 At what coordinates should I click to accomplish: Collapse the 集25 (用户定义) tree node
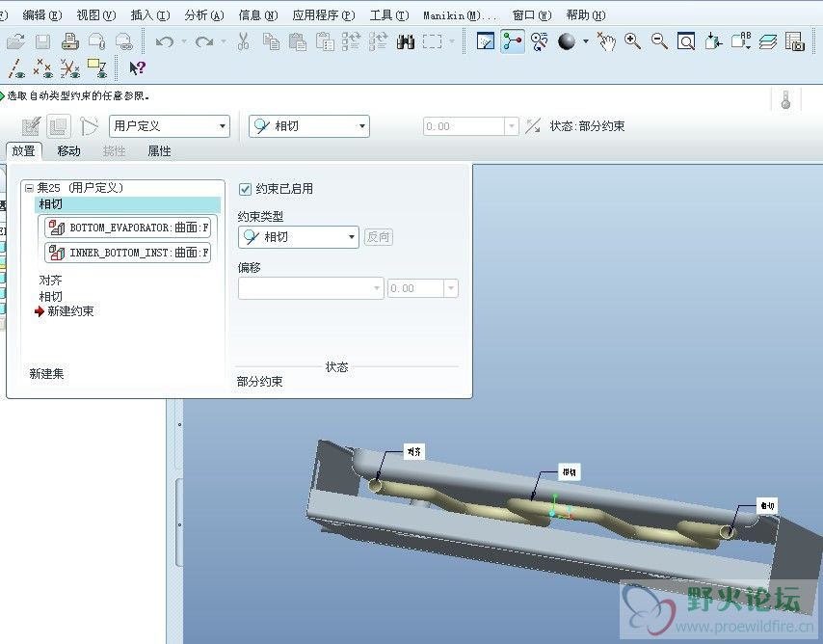[x=29, y=188]
